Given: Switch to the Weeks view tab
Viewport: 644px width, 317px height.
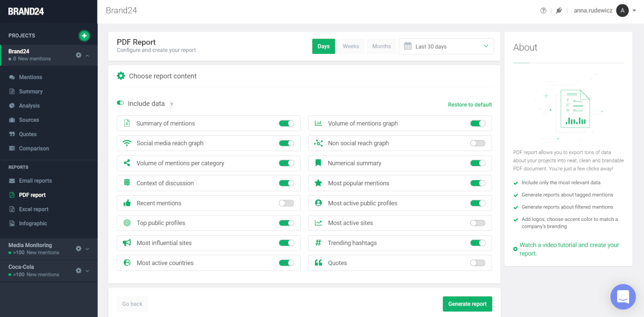Looking at the screenshot, I should [351, 46].
